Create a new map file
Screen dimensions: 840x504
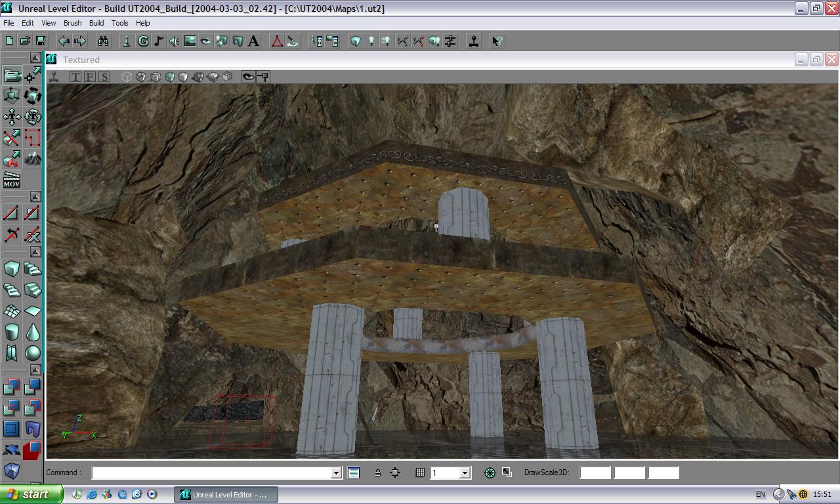(x=10, y=41)
